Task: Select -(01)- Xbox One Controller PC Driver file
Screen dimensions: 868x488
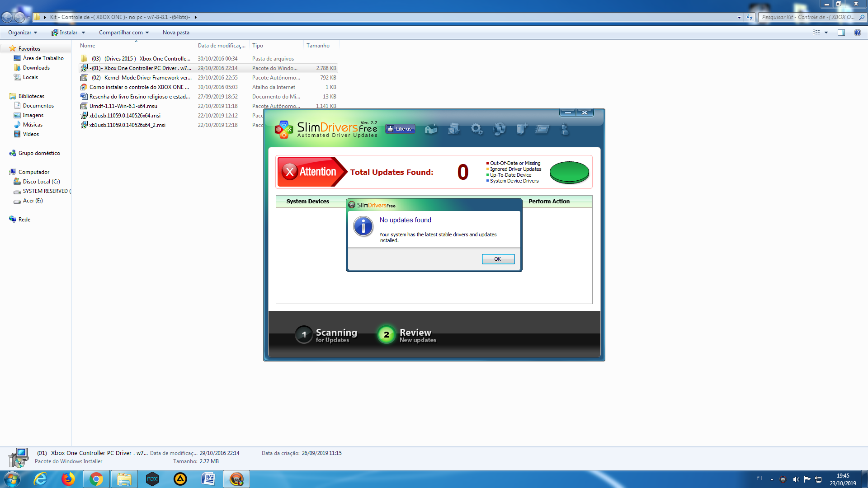Action: tap(208, 68)
